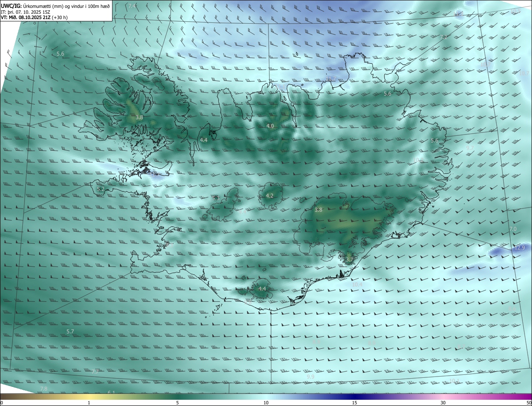The width and height of the screenshot is (532, 406).
Task: Select the 50 tick on the colour scale
Action: 528,403
